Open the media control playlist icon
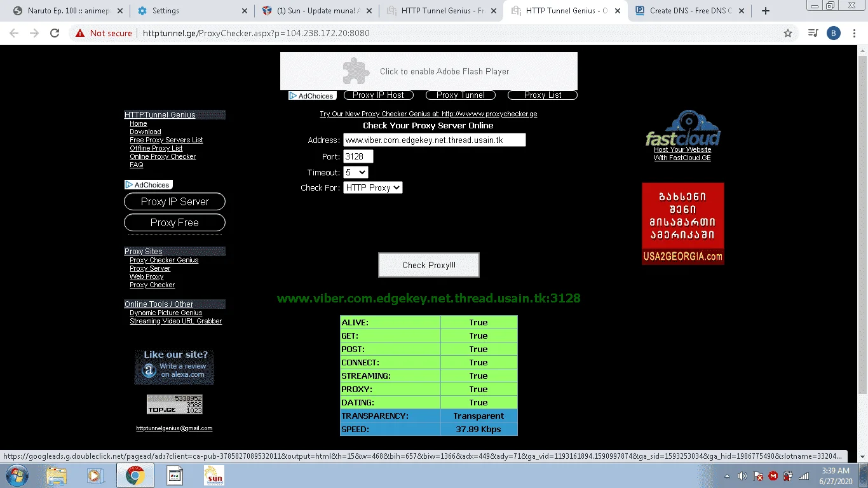Viewport: 868px width, 488px height. coord(813,33)
